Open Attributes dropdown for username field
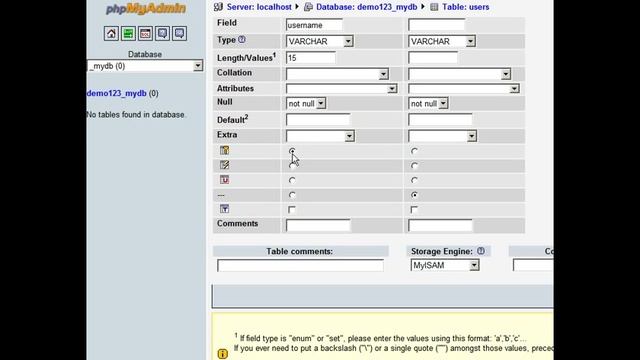Viewport: 640px width, 360px height. (x=341, y=89)
